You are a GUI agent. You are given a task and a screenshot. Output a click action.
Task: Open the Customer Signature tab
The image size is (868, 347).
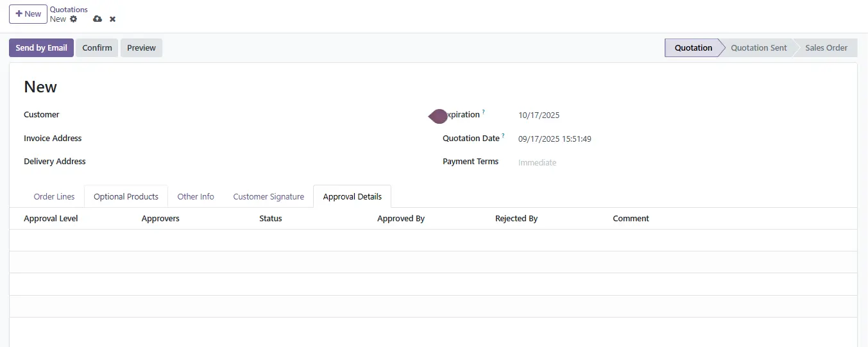(268, 197)
